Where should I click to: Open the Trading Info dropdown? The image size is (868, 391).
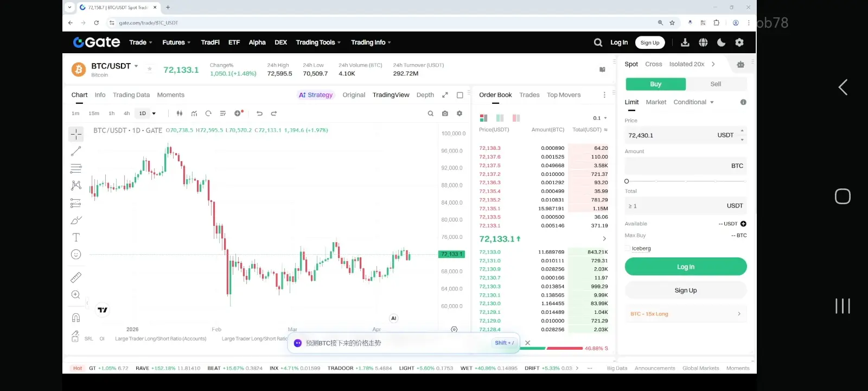[371, 42]
